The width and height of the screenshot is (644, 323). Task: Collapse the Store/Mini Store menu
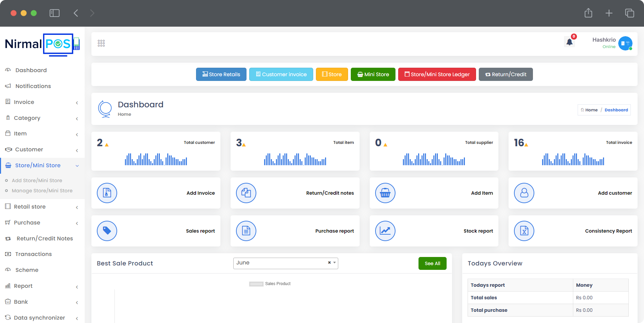(42, 165)
